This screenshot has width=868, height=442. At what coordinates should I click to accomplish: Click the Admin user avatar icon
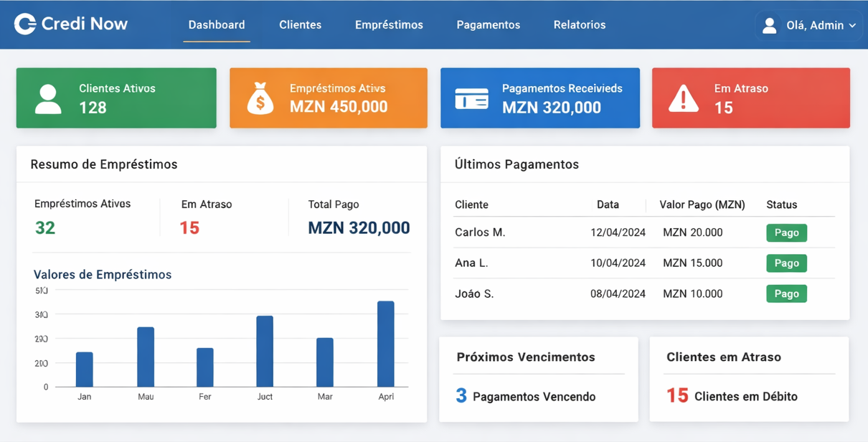770,25
